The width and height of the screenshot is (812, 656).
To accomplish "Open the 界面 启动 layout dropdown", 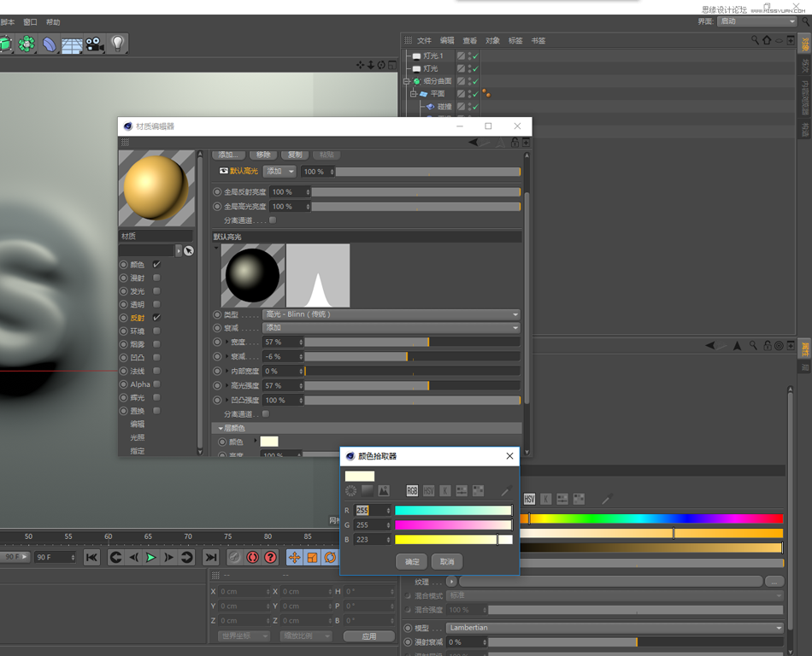I will [756, 21].
